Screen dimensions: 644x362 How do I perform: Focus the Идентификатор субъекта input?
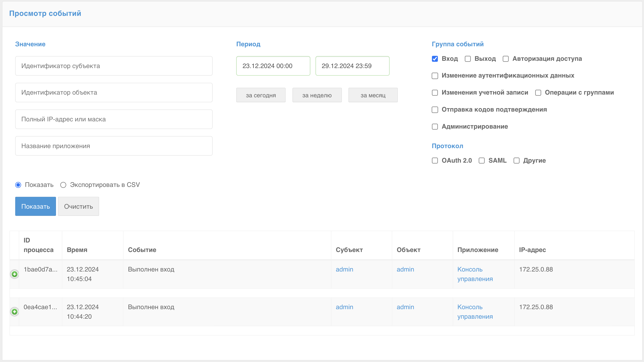tap(114, 66)
